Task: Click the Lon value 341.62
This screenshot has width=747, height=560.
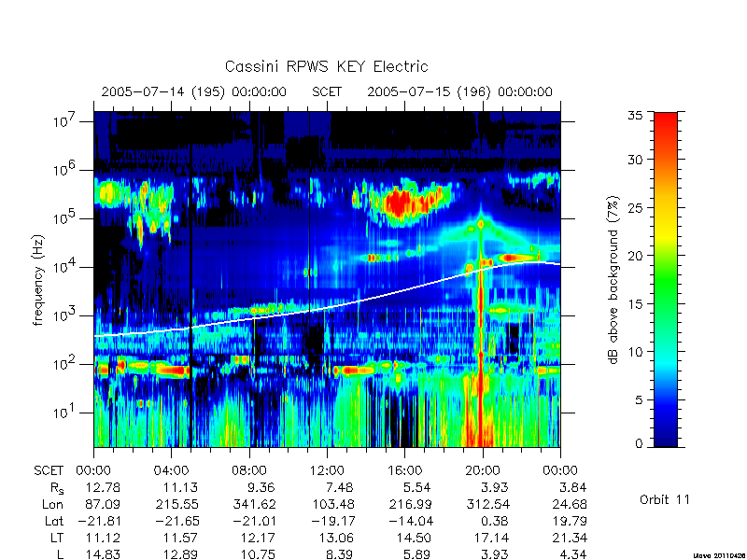Action: [255, 504]
